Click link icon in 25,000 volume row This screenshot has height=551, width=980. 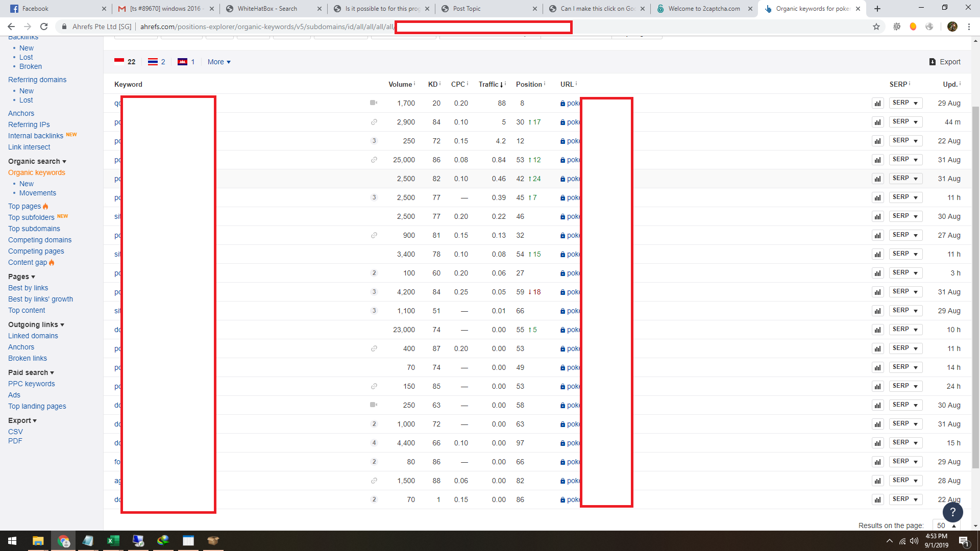point(374,160)
